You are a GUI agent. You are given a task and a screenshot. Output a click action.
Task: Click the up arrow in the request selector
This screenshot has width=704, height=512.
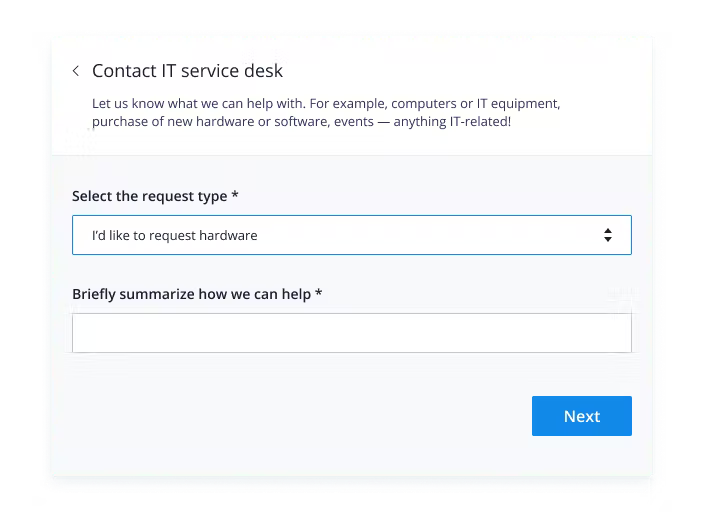(607, 230)
